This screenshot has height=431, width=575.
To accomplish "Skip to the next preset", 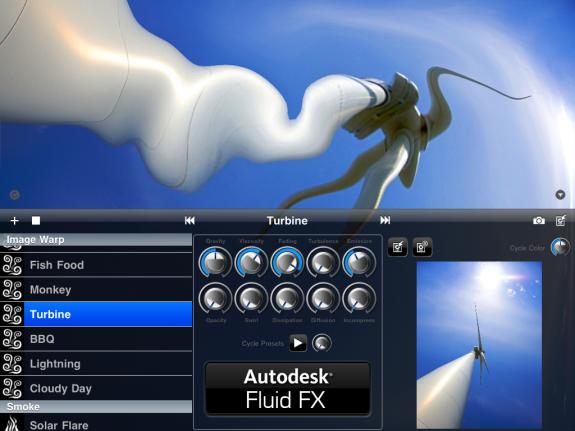I will pyautogui.click(x=385, y=220).
